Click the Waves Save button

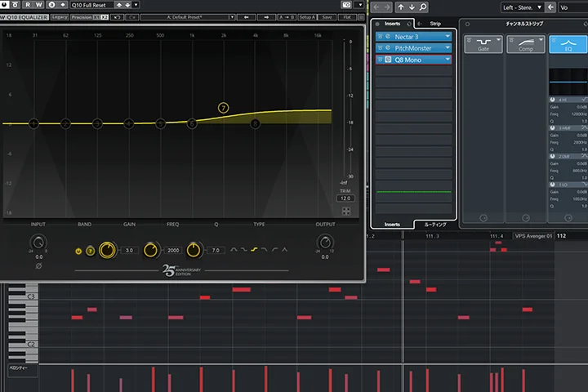(x=327, y=17)
